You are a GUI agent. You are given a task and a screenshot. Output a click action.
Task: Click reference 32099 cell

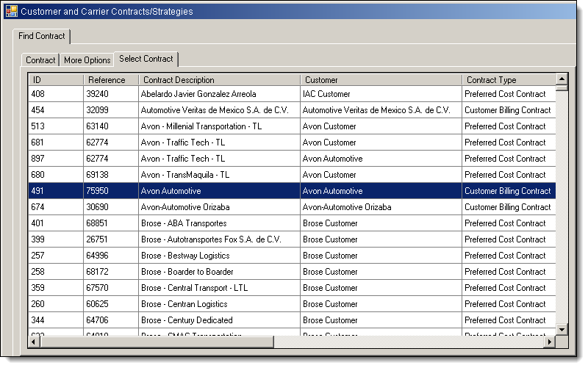[111, 110]
